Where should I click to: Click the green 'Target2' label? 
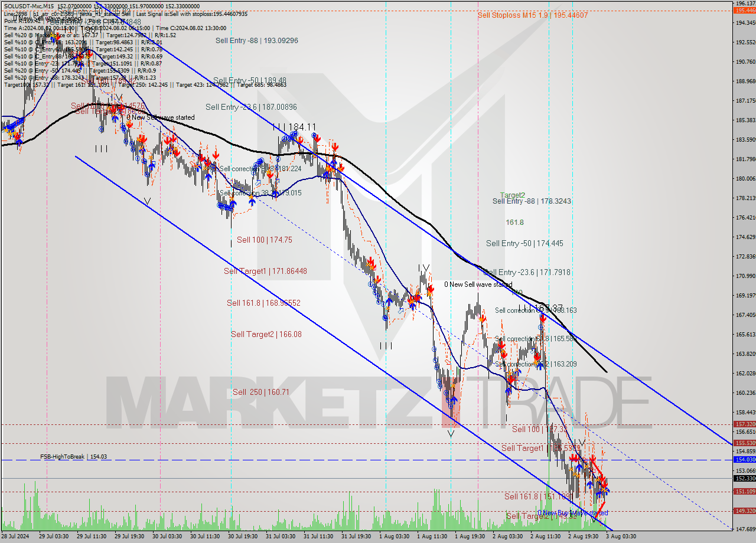tap(513, 195)
